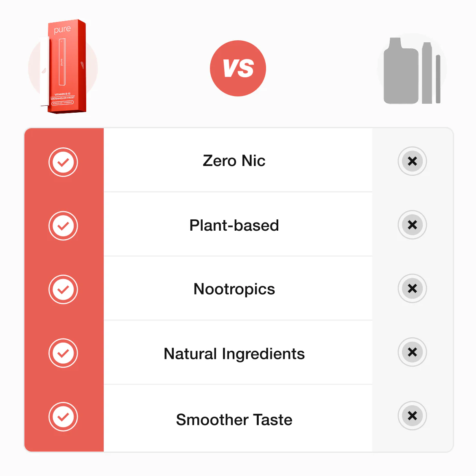Click the X icon in Nootropics row
Viewport: 476px width, 476px height.
pos(412,288)
